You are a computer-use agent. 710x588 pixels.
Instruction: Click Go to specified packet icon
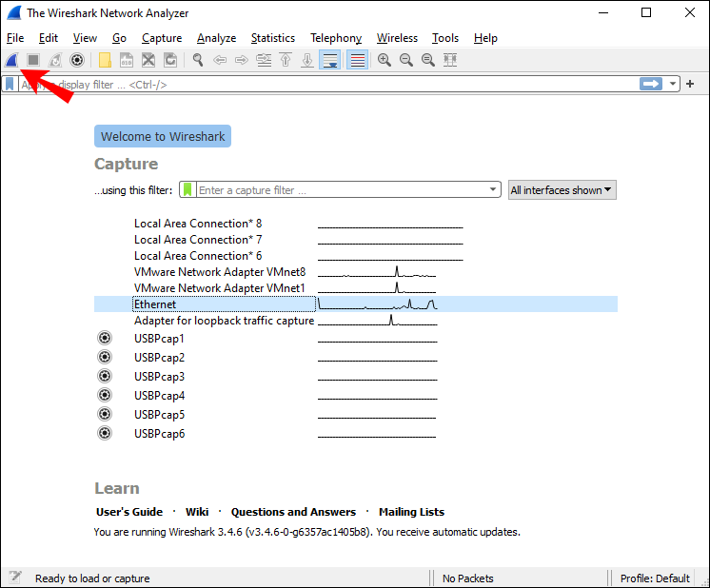[x=264, y=60]
